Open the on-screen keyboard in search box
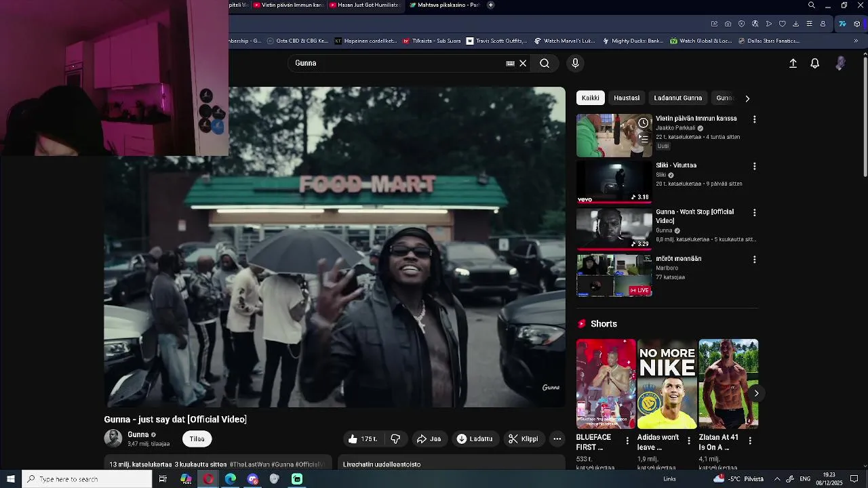Viewport: 868px width, 488px height. coord(510,63)
